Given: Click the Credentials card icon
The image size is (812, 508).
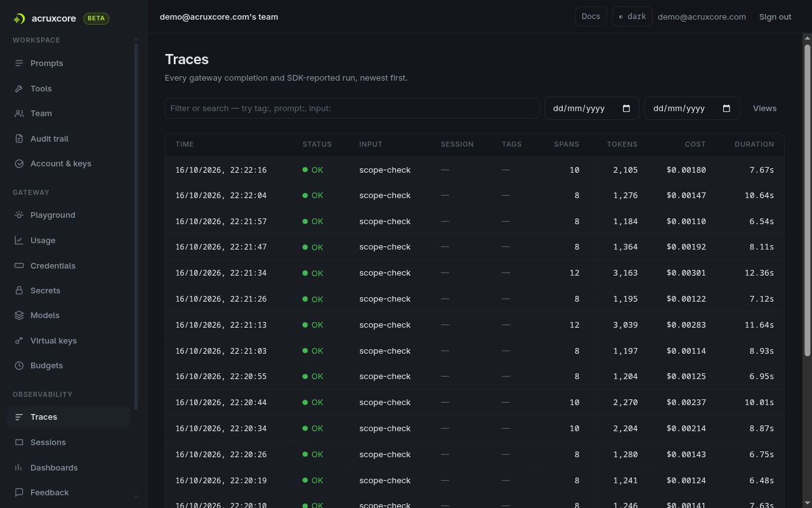Looking at the screenshot, I should tap(19, 266).
